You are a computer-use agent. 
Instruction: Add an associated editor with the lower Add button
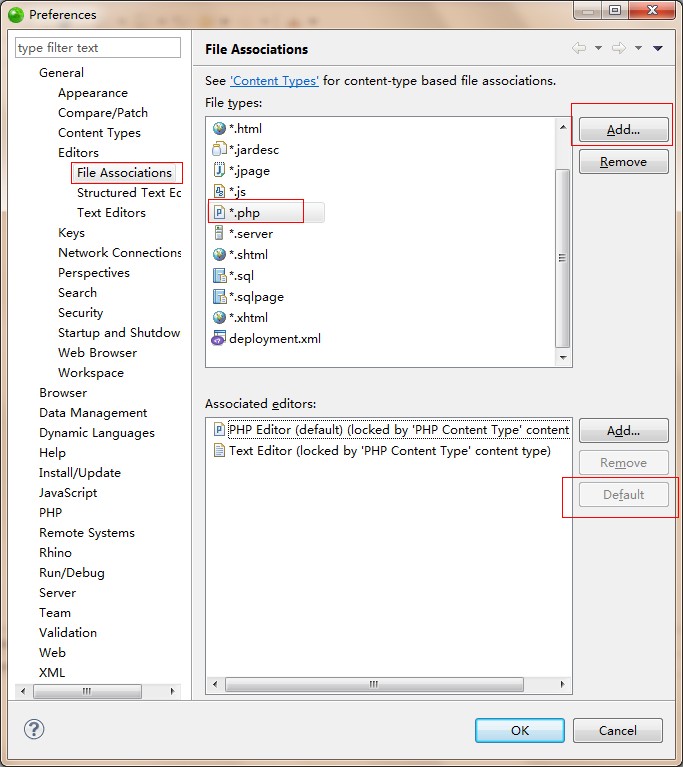coord(623,430)
